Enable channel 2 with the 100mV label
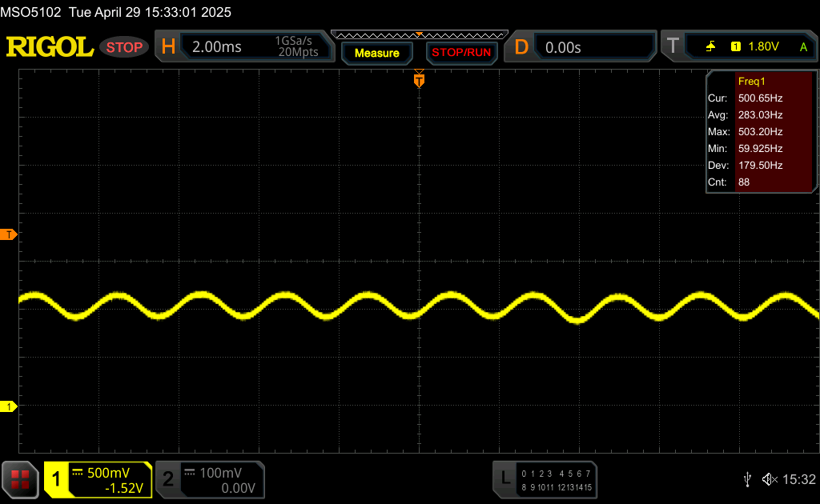Viewport: 820px width, 504px height. [210, 479]
